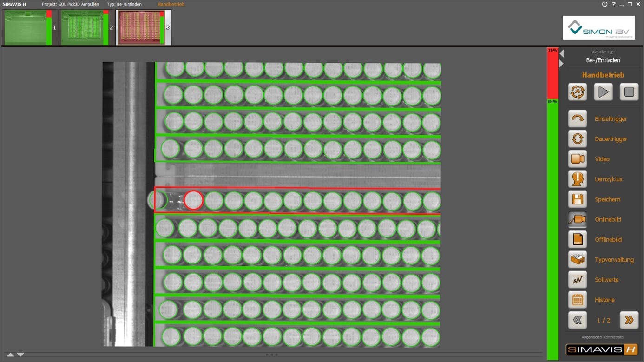
Task: Start the Lernzyklus learning cycle
Action: point(578,179)
